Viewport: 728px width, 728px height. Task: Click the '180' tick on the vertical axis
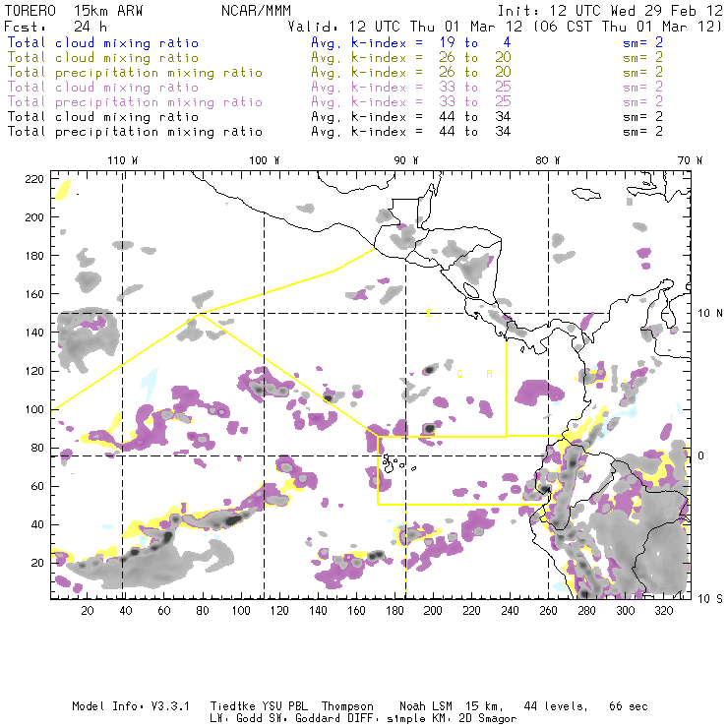pos(34,256)
